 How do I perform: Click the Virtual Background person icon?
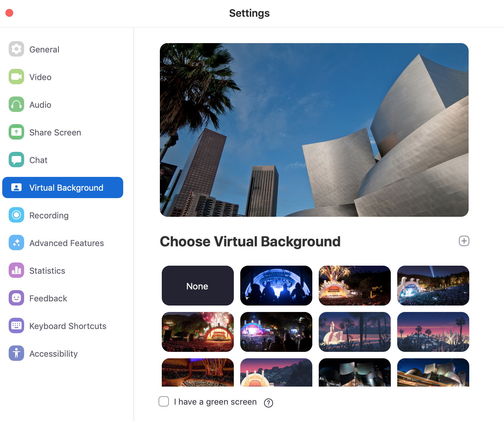coord(16,187)
